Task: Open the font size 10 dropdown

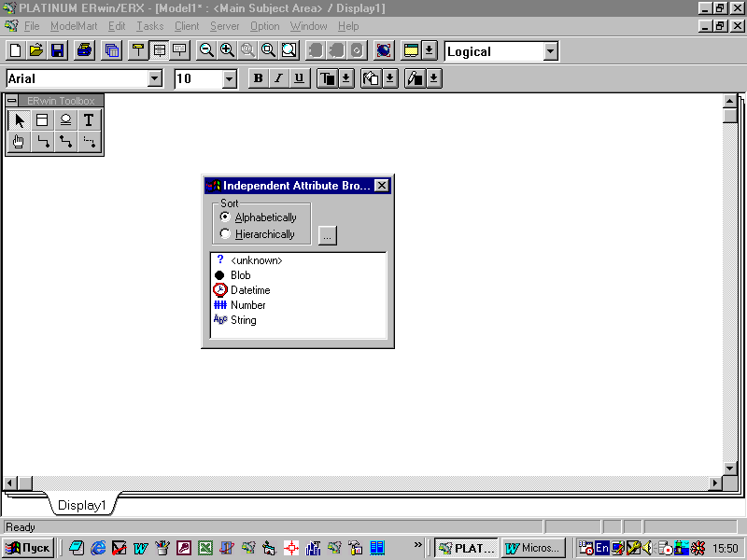Action: (229, 78)
